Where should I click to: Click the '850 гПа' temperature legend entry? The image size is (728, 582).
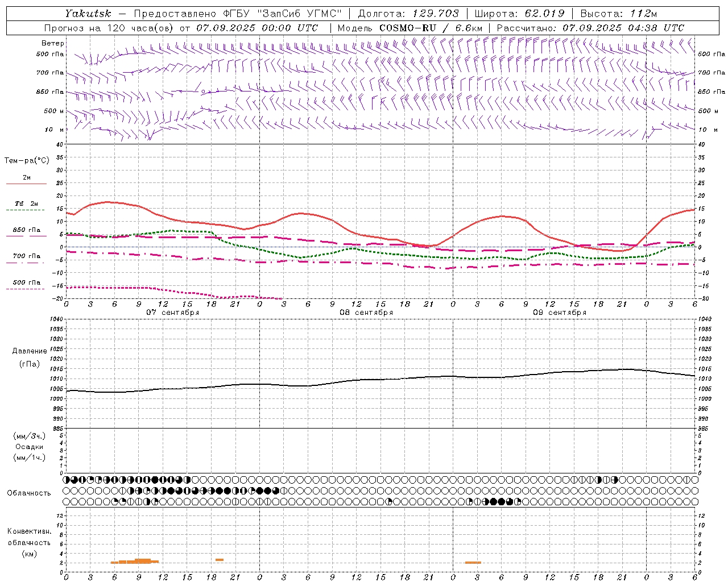tap(27, 230)
